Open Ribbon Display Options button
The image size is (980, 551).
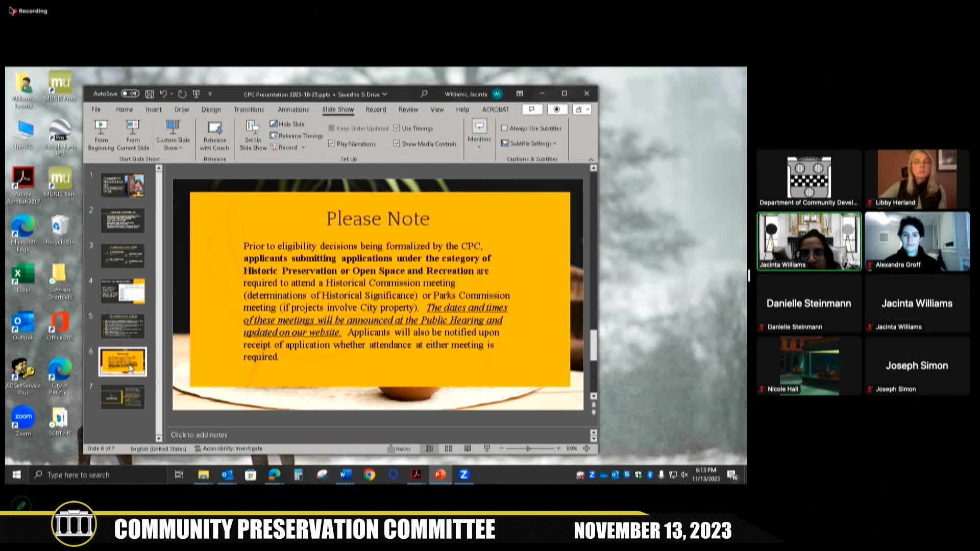520,94
